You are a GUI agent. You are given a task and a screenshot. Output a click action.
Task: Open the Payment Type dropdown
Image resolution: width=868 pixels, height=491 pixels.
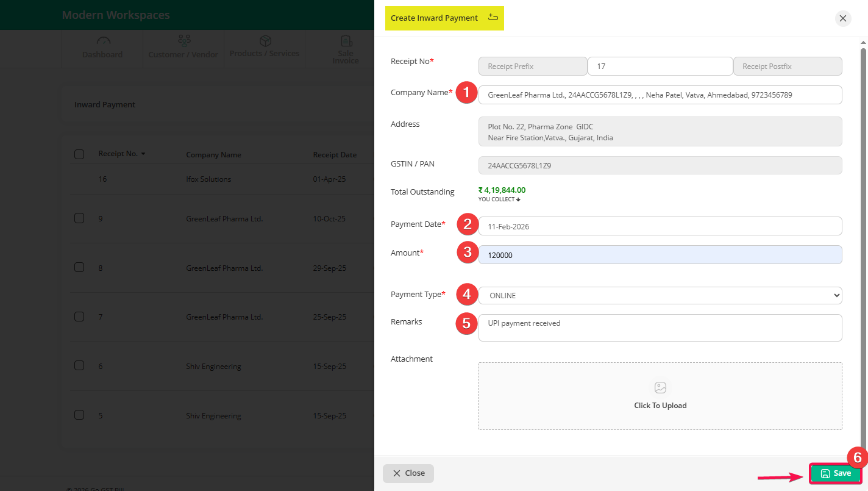660,296
